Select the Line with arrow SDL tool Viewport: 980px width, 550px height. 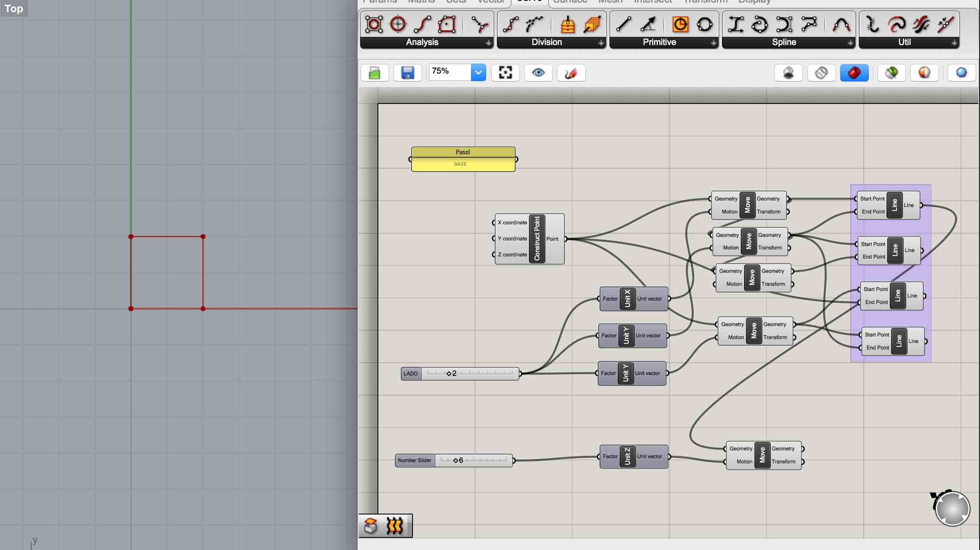pyautogui.click(x=648, y=24)
